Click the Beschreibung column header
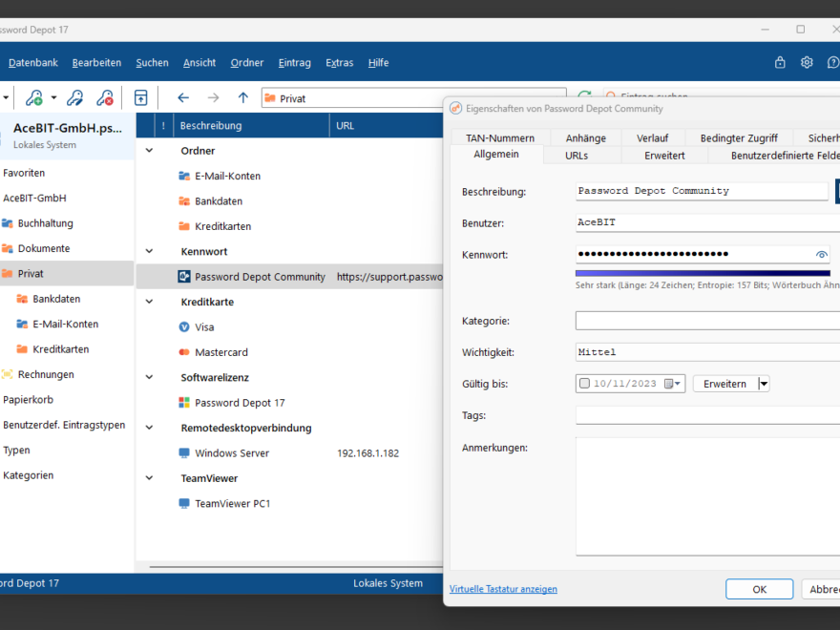 [x=251, y=125]
